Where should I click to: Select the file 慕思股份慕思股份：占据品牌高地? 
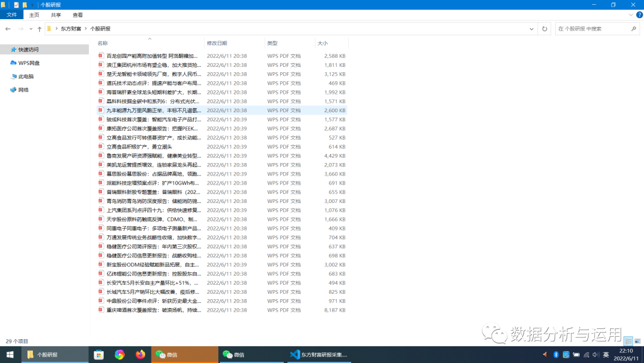coord(222,174)
